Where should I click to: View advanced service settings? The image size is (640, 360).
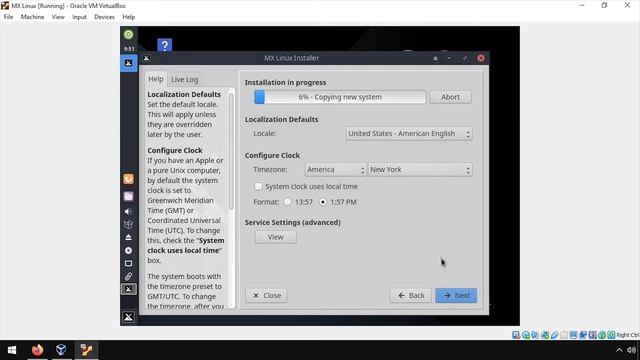(276, 237)
